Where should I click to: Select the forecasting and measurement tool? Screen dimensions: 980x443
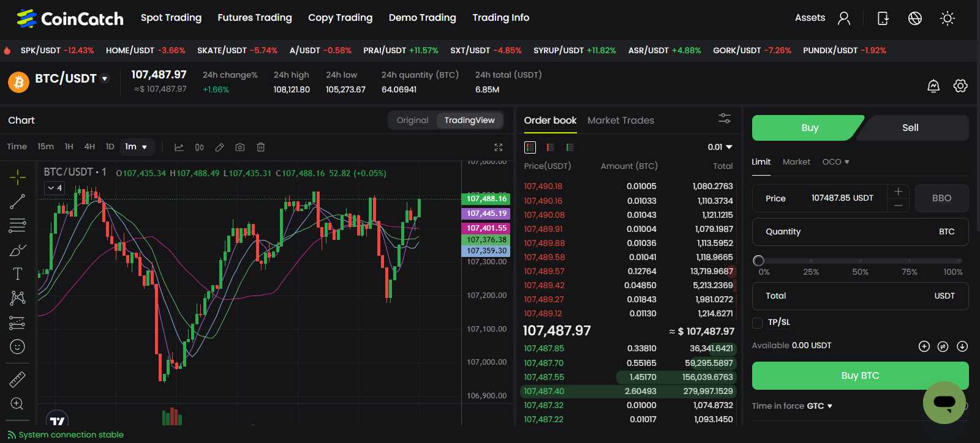tap(18, 322)
